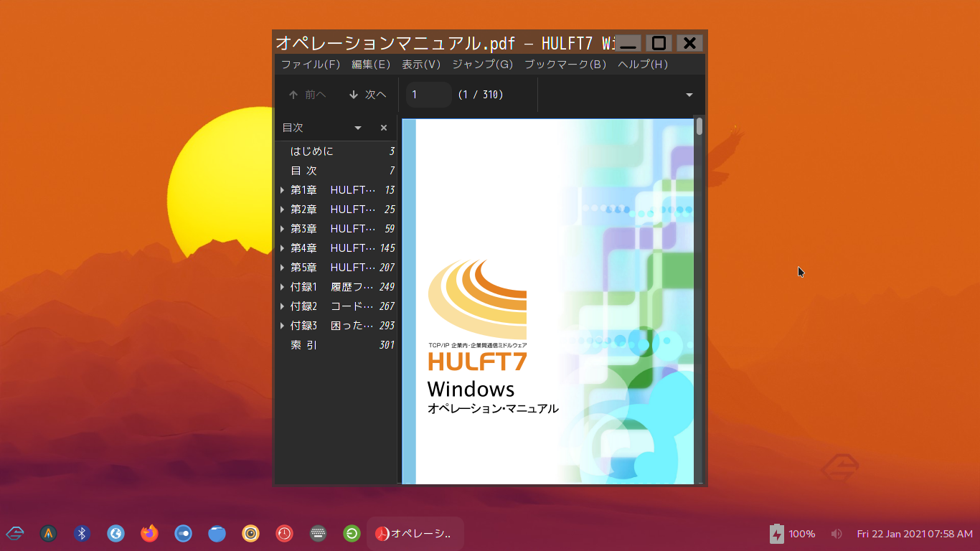The height and width of the screenshot is (551, 980).
Task: Jump to 目 次 entry on page 7
Action: tap(336, 171)
